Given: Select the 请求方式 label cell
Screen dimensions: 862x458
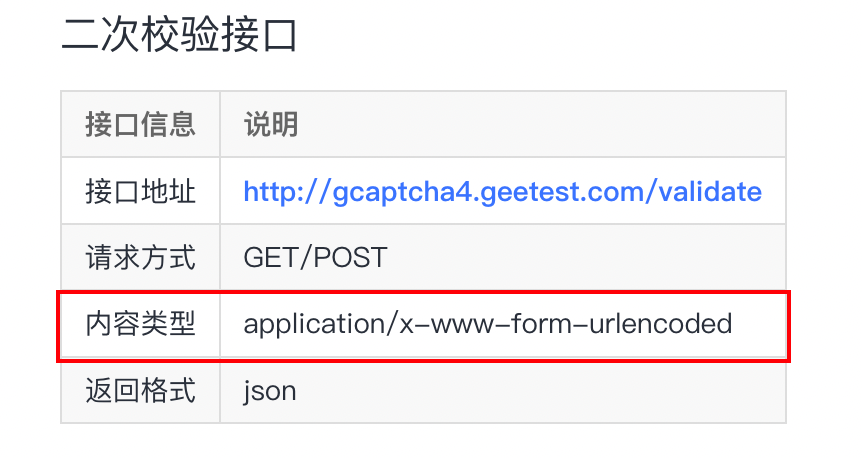Looking at the screenshot, I should pos(140,257).
